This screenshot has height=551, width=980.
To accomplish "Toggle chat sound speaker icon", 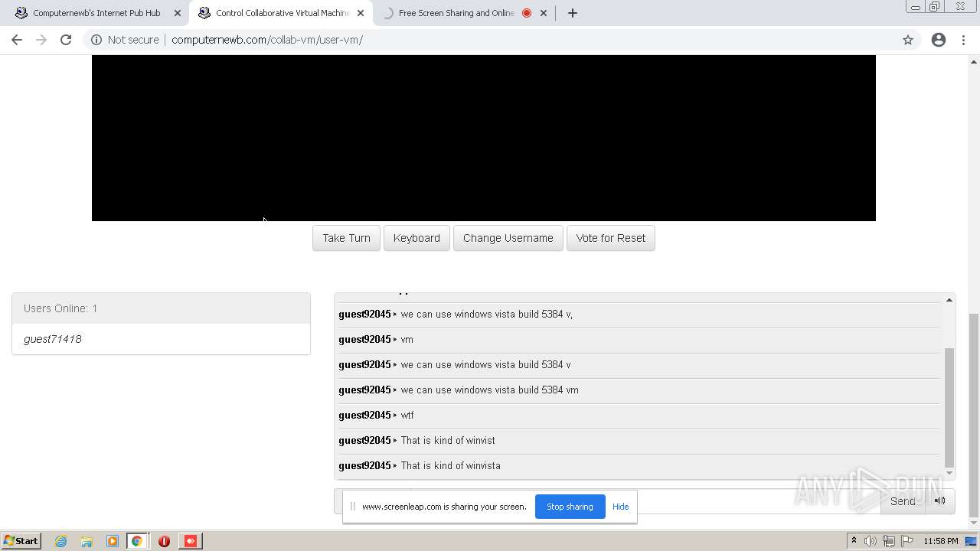I will tap(940, 501).
